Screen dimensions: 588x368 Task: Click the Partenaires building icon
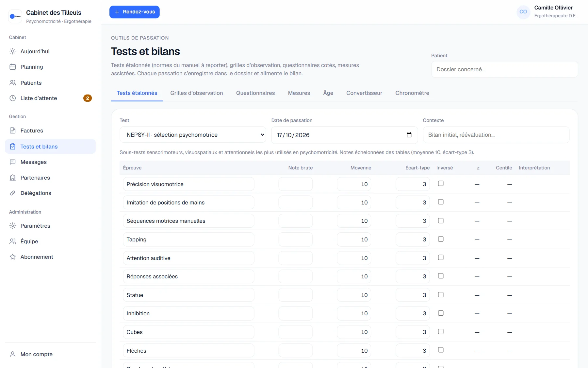(x=13, y=178)
